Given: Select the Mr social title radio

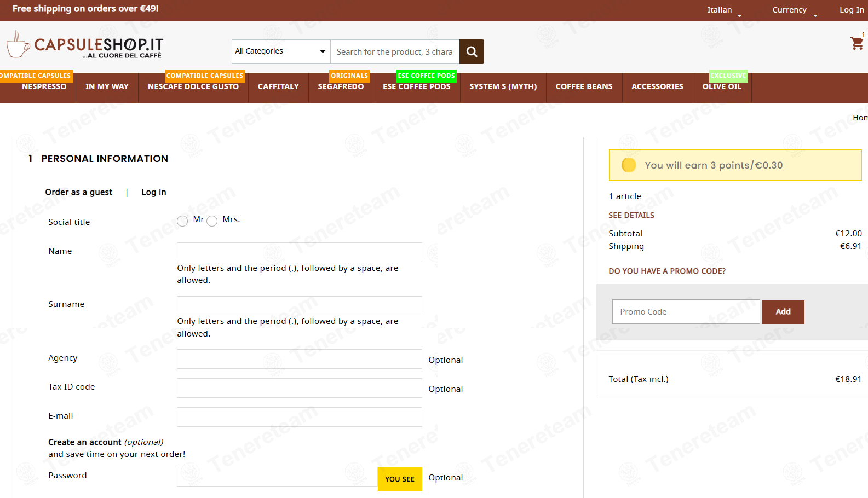Looking at the screenshot, I should (x=182, y=221).
